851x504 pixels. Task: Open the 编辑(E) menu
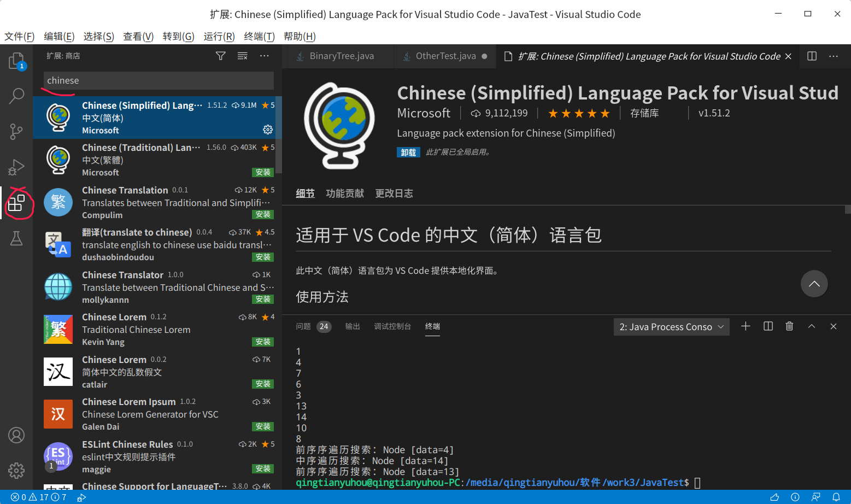(x=59, y=37)
